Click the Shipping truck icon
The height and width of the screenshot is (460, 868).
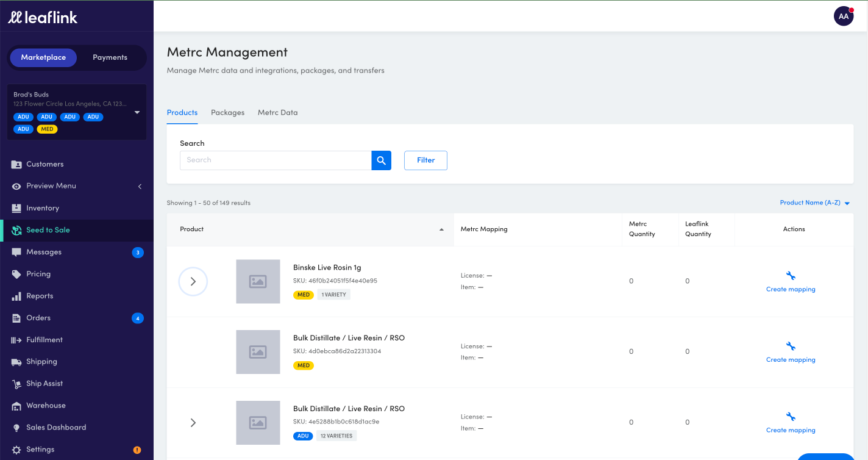coord(16,362)
